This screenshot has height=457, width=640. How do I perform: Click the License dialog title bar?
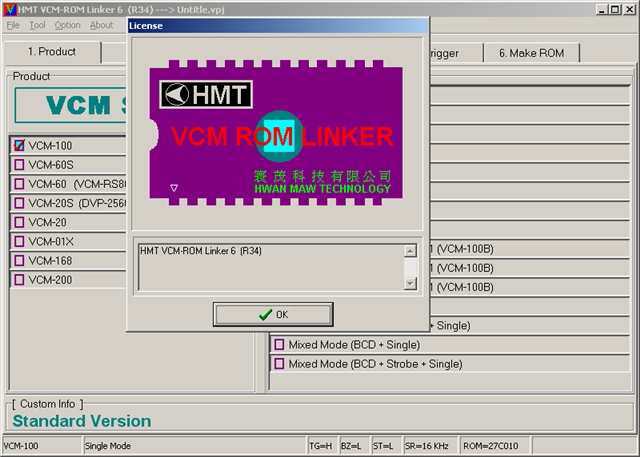[278, 26]
